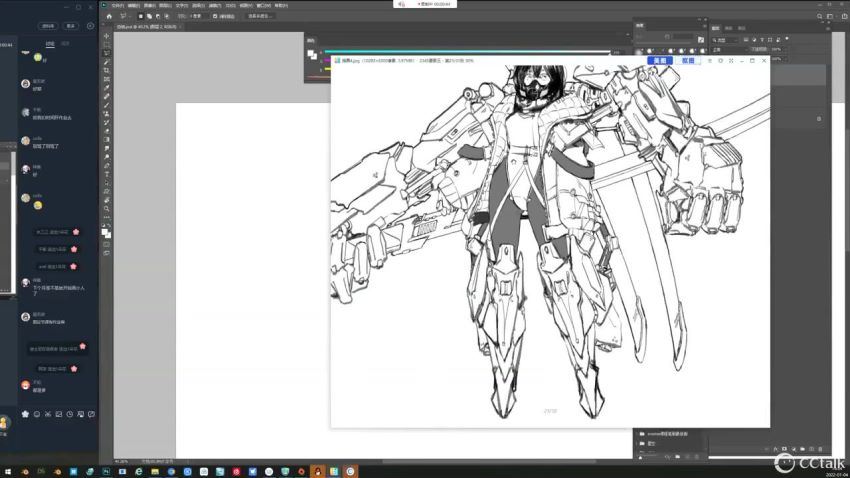Swap foreground and background colors in toolbar

[109, 225]
